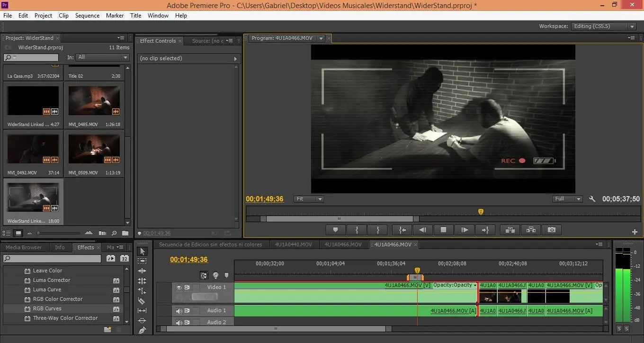Open the File menu

tap(8, 16)
